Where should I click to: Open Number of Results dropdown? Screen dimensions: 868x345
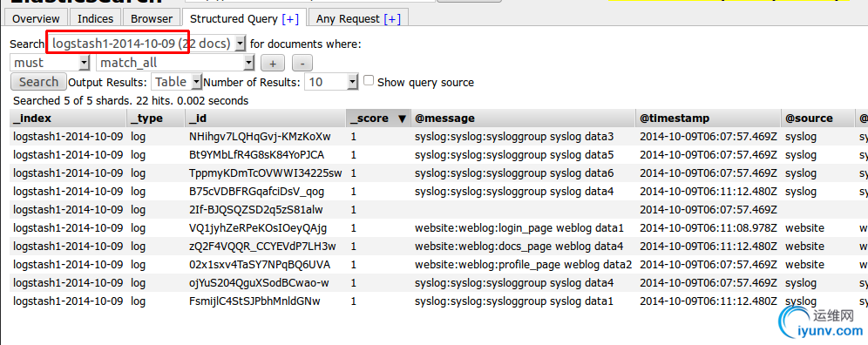pyautogui.click(x=331, y=82)
